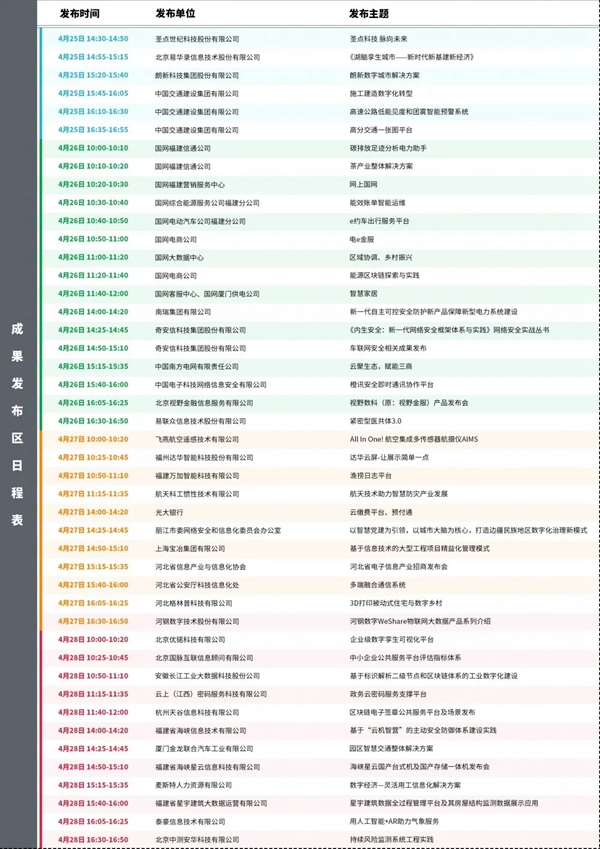Select the organization 光大银行
This screenshot has height=849, width=600.
click(x=170, y=512)
